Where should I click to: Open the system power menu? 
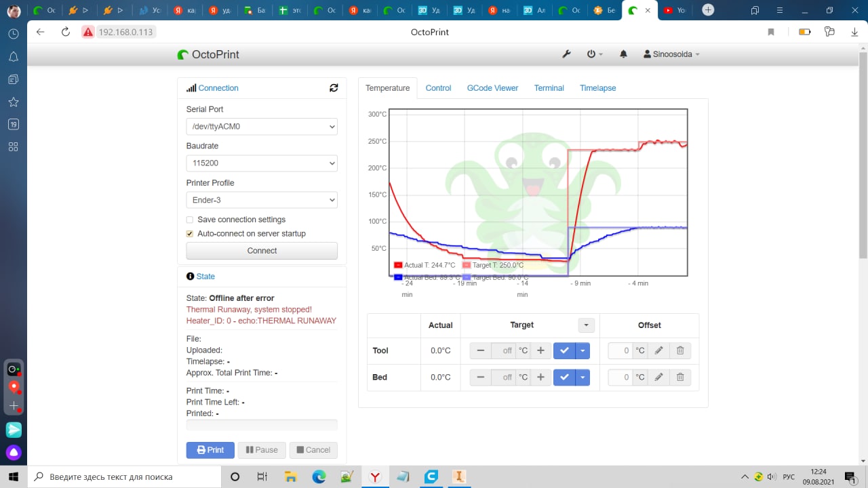pyautogui.click(x=595, y=54)
